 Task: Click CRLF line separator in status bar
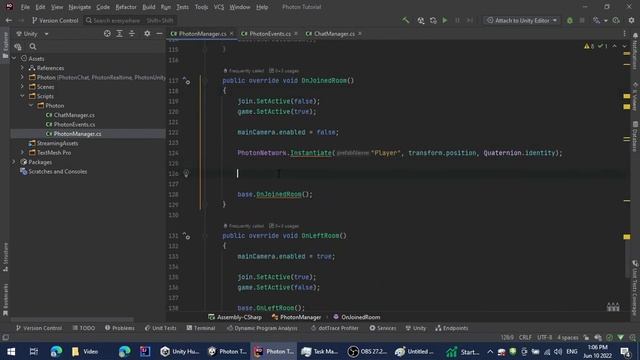(525, 338)
